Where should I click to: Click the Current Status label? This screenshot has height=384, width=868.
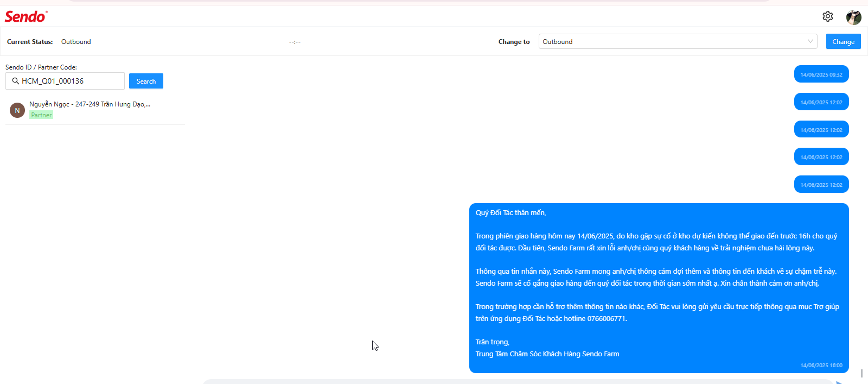pos(30,42)
